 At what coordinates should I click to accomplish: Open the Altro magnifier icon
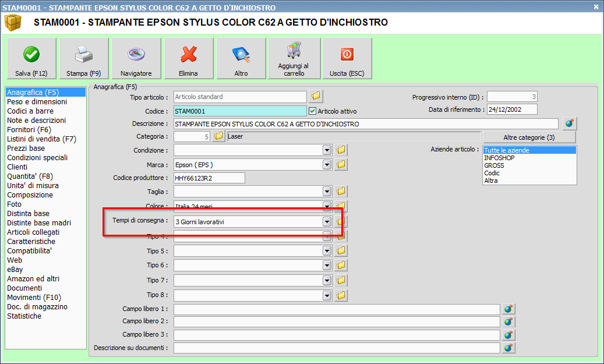pyautogui.click(x=241, y=55)
